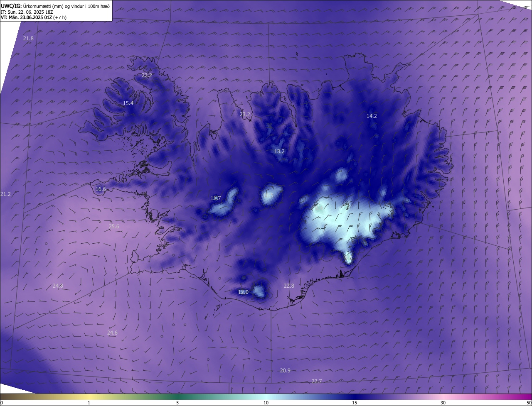
Task: Click the map value label 21.8
Action: point(28,38)
